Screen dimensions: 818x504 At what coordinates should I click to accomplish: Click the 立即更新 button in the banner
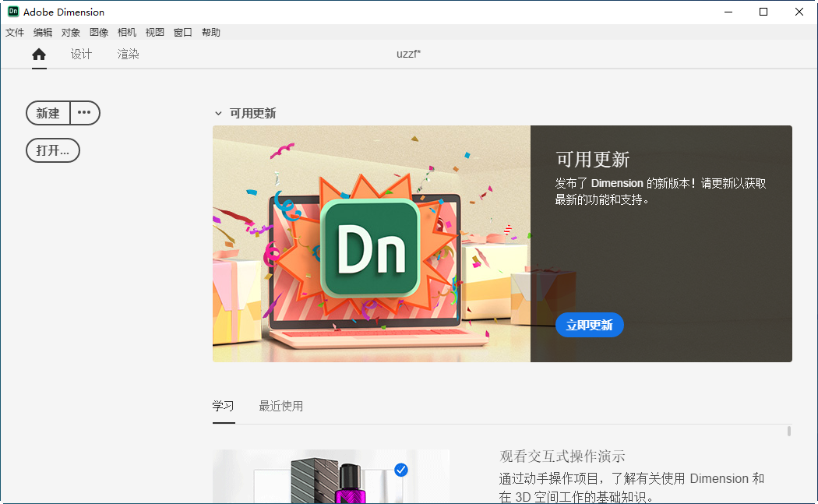click(x=590, y=325)
